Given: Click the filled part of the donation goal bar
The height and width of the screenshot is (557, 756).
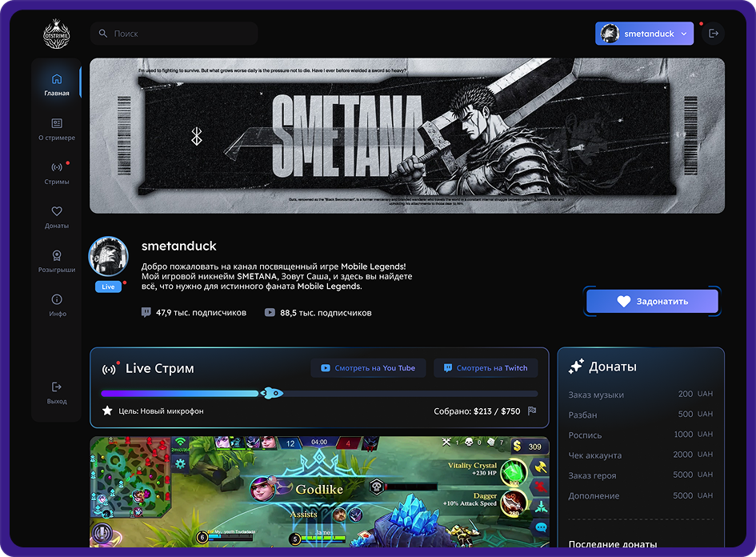Looking at the screenshot, I should coord(180,394).
